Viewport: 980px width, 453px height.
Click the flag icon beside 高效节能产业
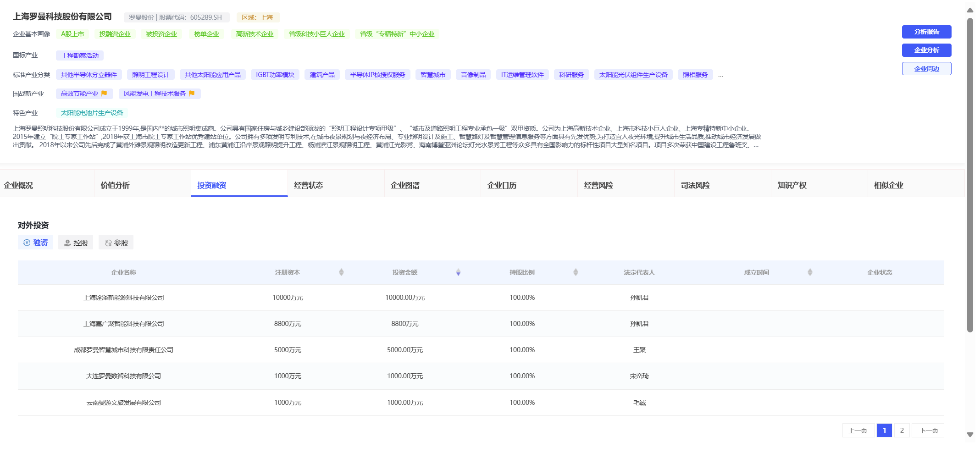tap(104, 94)
